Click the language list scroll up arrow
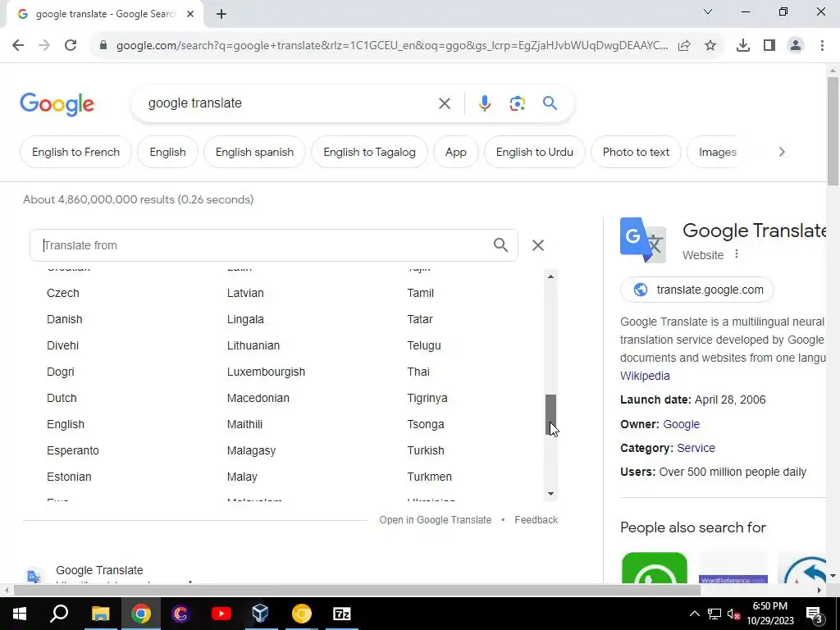Viewport: 840px width, 630px height. 550,276
